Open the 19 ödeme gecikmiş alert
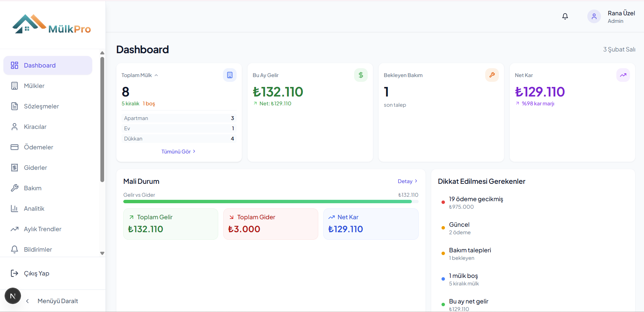This screenshot has width=644, height=312. (x=476, y=199)
